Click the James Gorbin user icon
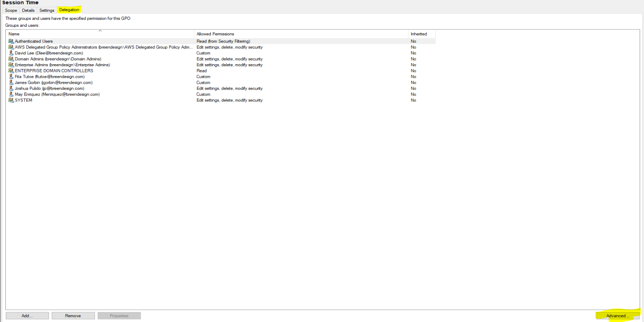Viewport: 644px width, 322px height. point(11,82)
